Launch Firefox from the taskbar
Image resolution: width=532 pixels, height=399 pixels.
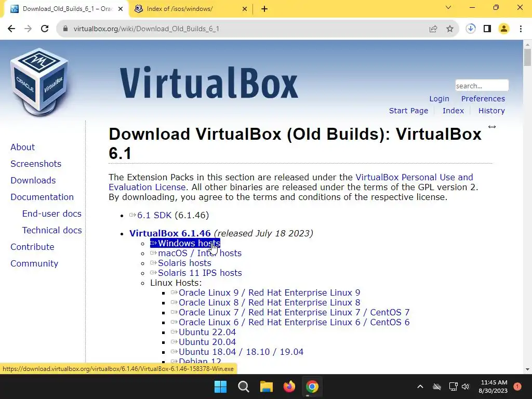click(x=289, y=387)
